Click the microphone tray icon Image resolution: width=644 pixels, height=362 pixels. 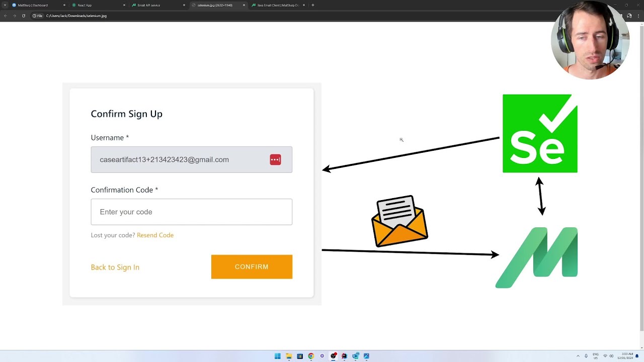coord(586,356)
